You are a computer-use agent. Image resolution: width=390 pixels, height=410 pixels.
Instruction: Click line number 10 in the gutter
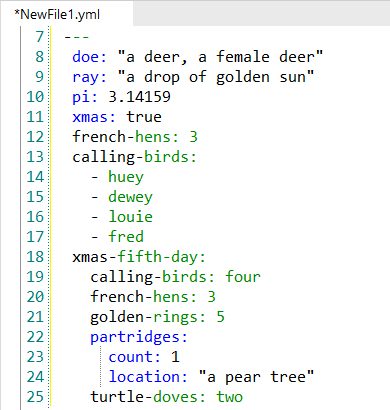tap(35, 97)
